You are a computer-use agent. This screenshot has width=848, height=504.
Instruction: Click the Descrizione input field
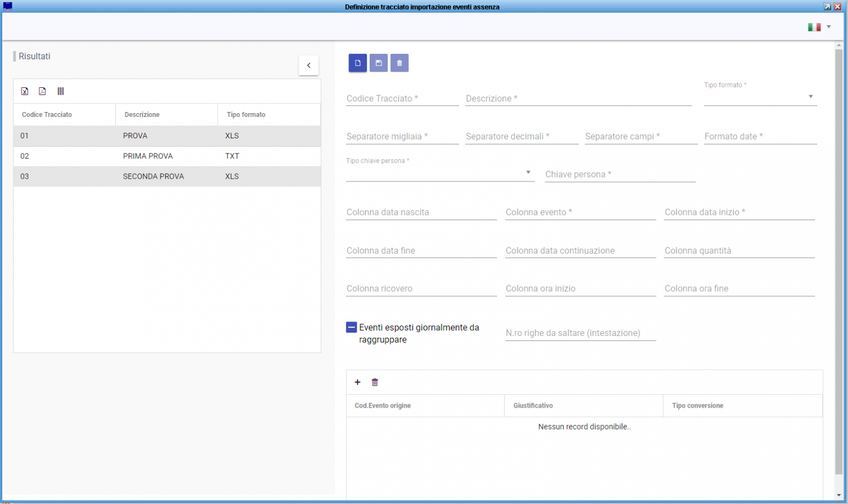(x=577, y=99)
